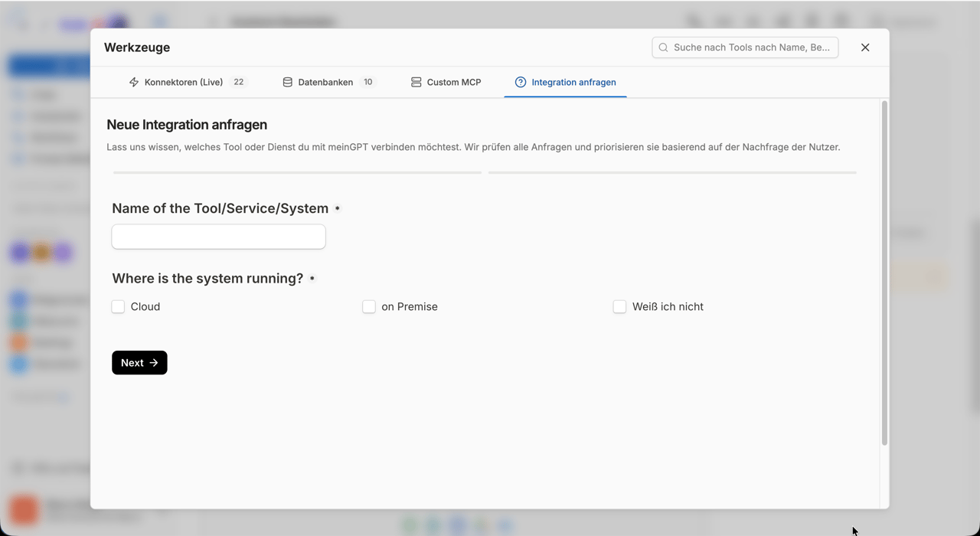Click the database cylinder icon beside Datenbanken
This screenshot has width=980, height=536.
pyautogui.click(x=288, y=82)
